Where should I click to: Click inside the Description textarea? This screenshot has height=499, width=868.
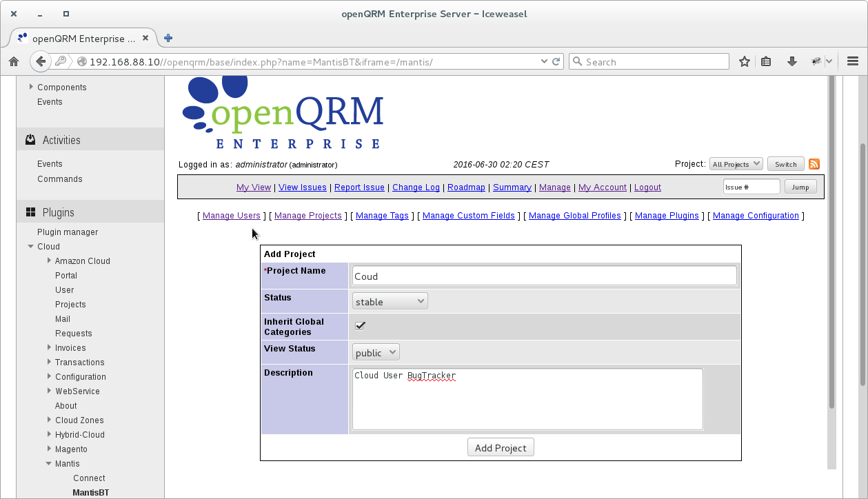pyautogui.click(x=527, y=399)
